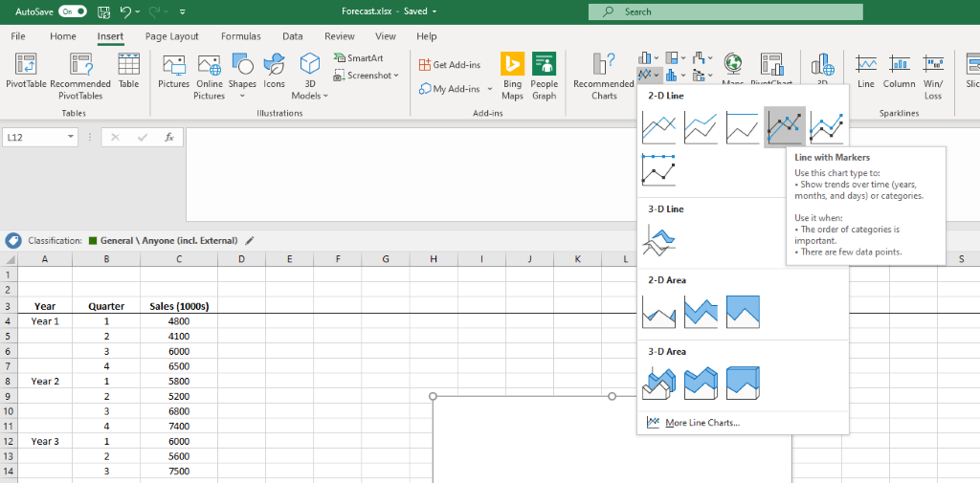Pick the 2-D Stacked Area chart
The height and width of the screenshot is (483, 980).
[x=701, y=310]
